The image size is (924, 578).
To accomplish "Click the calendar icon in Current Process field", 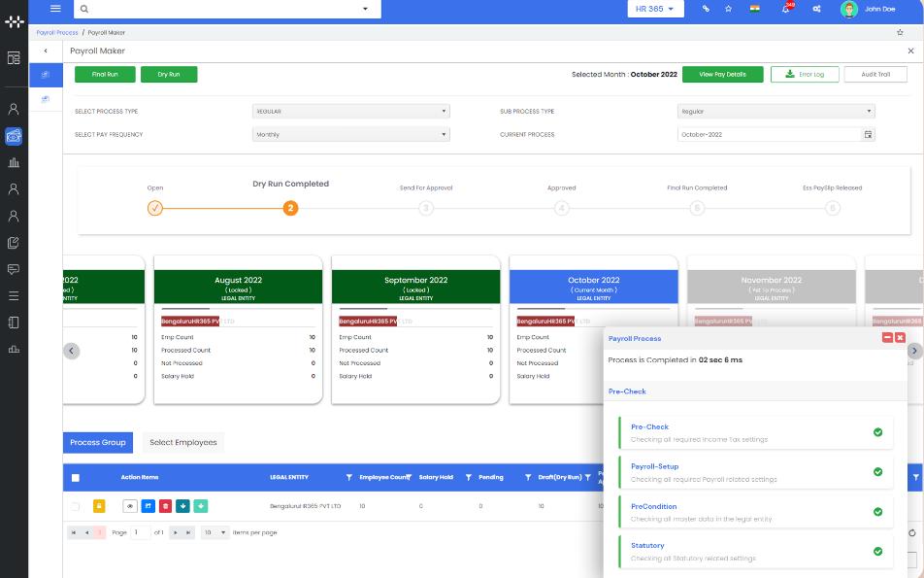I will click(868, 135).
